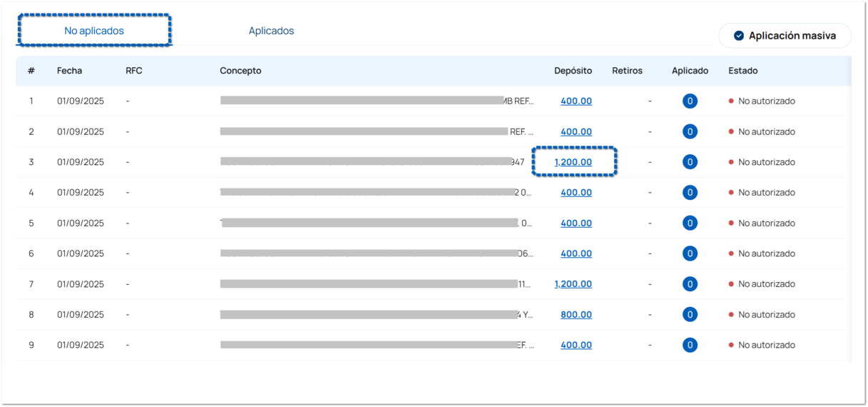Click the check icon in Aplicación masiva

click(x=739, y=36)
